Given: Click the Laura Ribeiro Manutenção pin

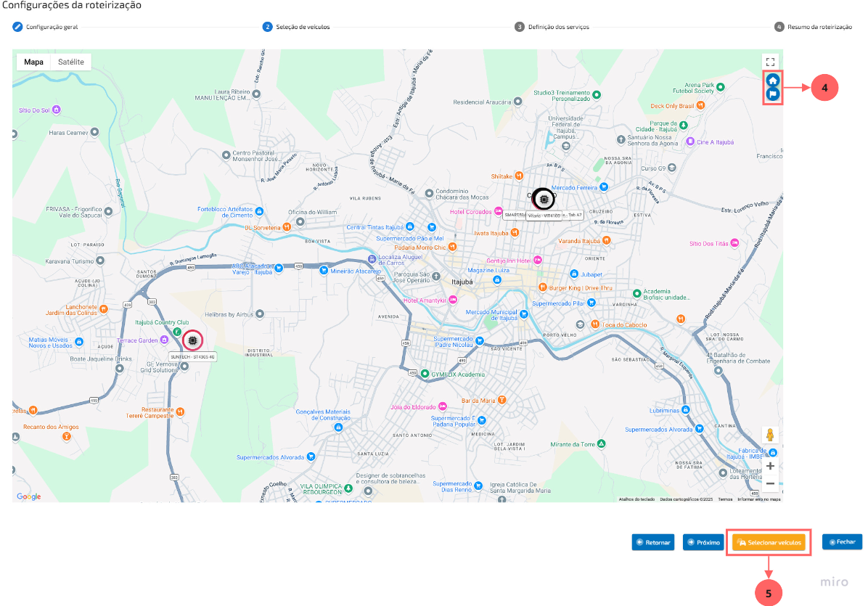Looking at the screenshot, I should tap(256, 94).
